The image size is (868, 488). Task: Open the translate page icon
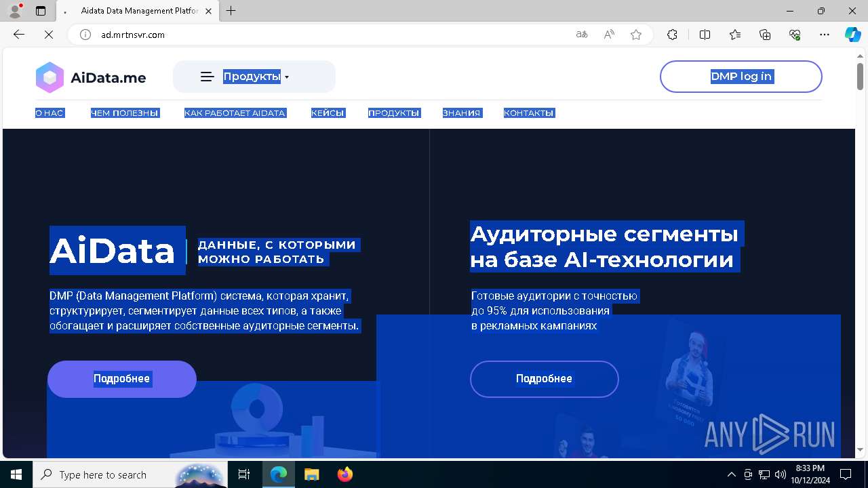582,35
